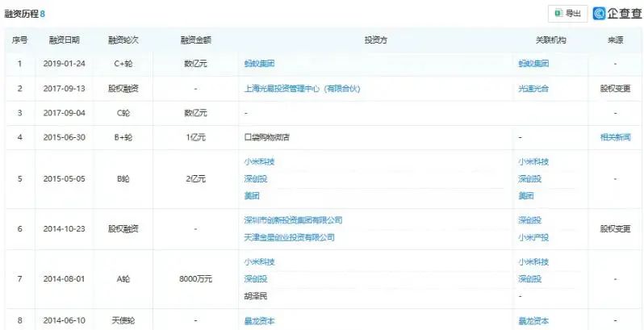Open 深创投 investor link in A轮 row
644x330 pixels.
[256, 279]
